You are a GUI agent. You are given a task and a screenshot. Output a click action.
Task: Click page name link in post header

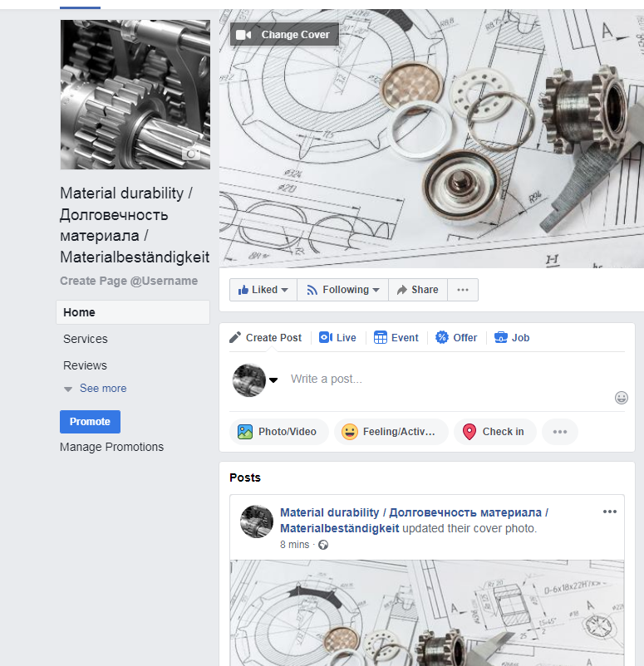tap(414, 521)
